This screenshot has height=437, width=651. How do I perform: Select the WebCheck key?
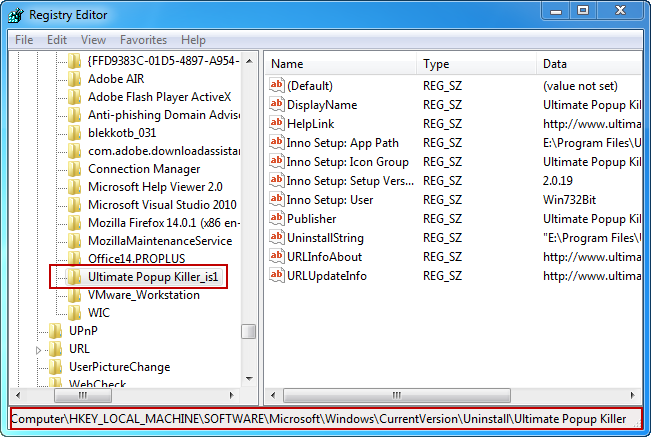(x=97, y=383)
